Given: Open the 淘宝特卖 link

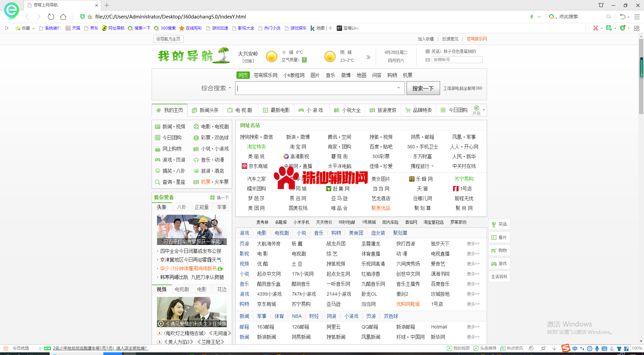Looking at the screenshot, I should tap(256, 147).
